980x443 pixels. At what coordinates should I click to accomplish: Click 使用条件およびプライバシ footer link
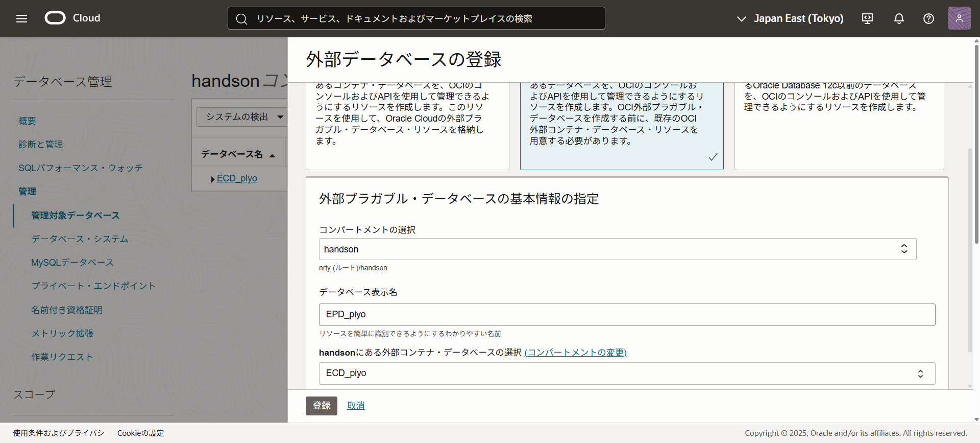coord(58,433)
